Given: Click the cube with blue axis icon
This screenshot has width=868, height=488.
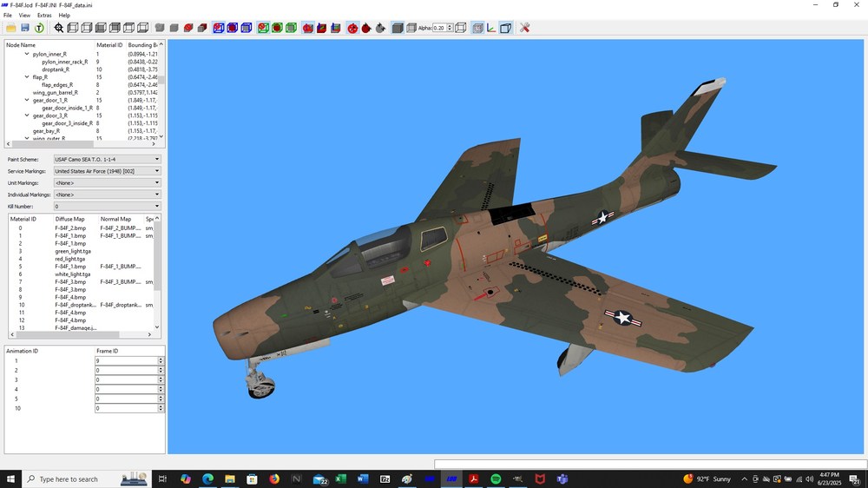Looking at the screenshot, I should coord(335,28).
